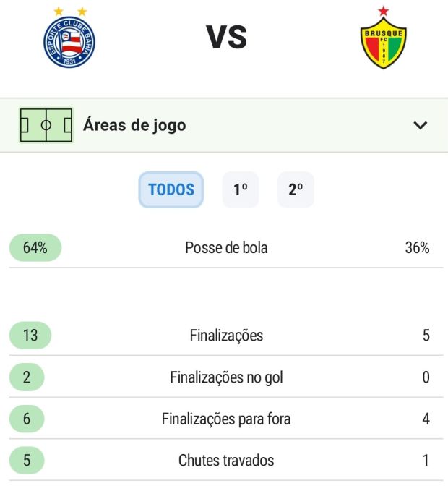The height and width of the screenshot is (491, 448).
Task: Click the green 13 Finalizações badge
Action: [30, 336]
